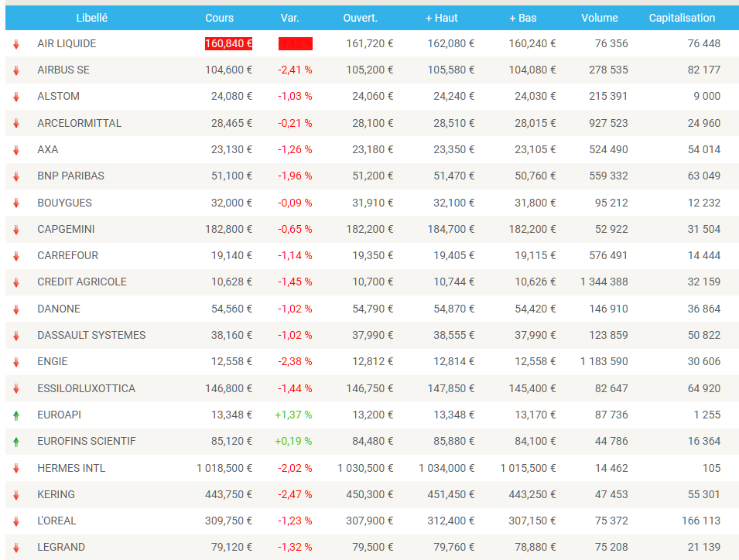Select the BOUYGUES label
This screenshot has width=739, height=560.
tap(64, 203)
